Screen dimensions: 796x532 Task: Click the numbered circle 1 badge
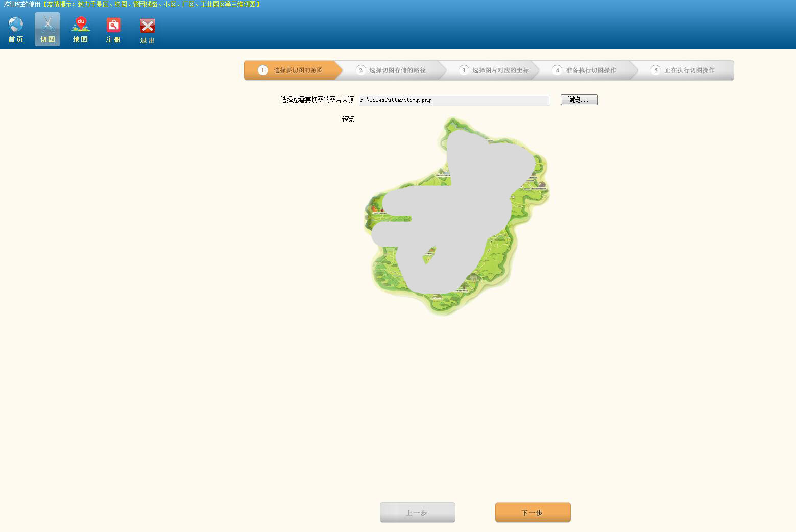click(x=263, y=70)
